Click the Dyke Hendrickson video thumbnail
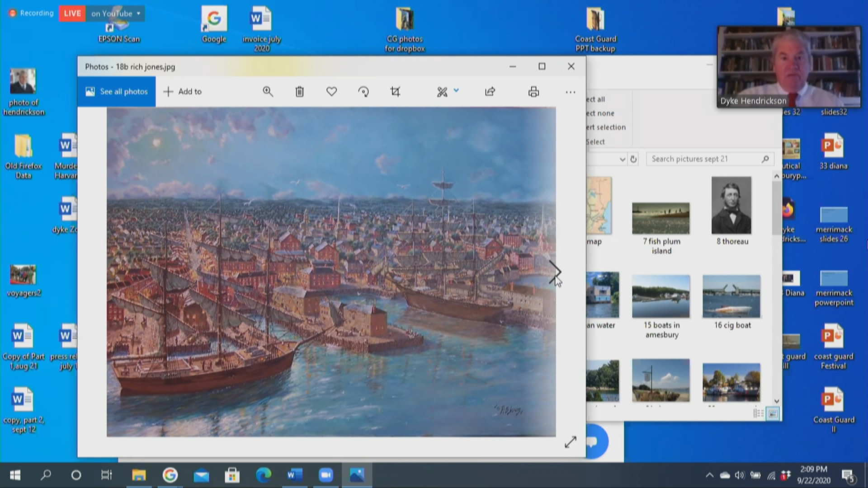The height and width of the screenshot is (488, 868). [789, 67]
